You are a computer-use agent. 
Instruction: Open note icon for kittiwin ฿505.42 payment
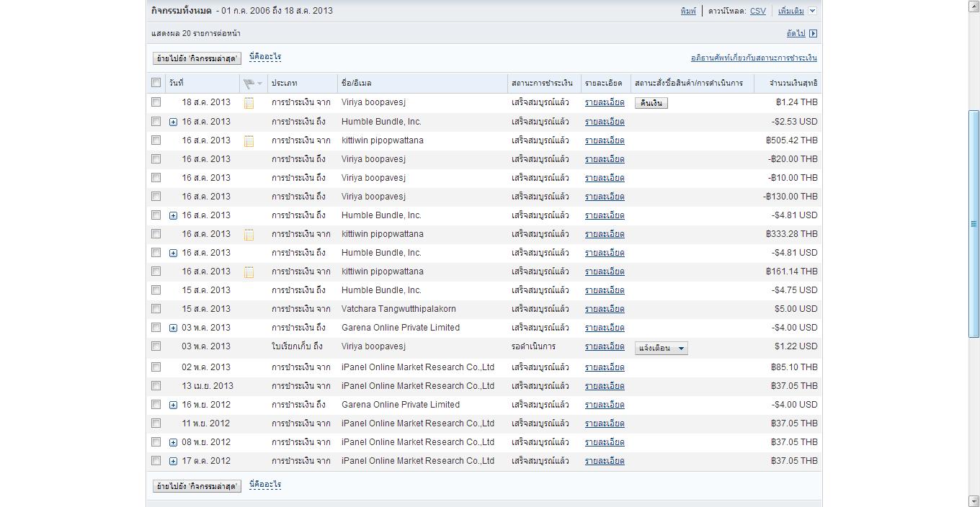pos(249,141)
